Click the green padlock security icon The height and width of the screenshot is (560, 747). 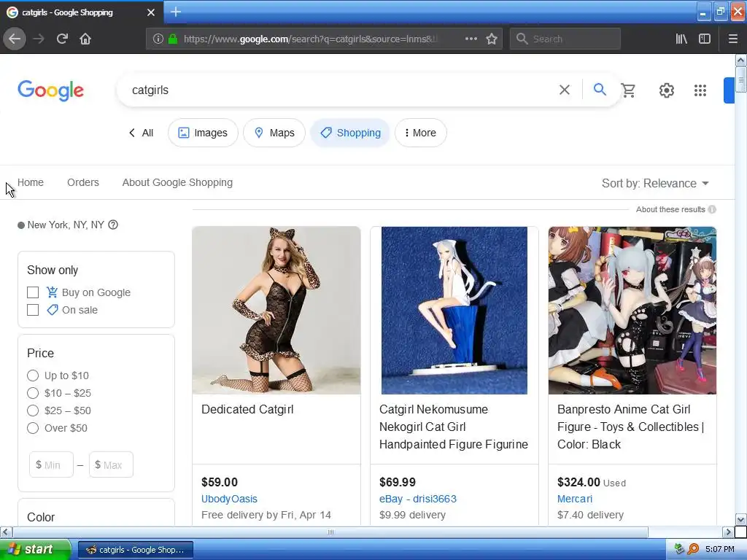(173, 39)
